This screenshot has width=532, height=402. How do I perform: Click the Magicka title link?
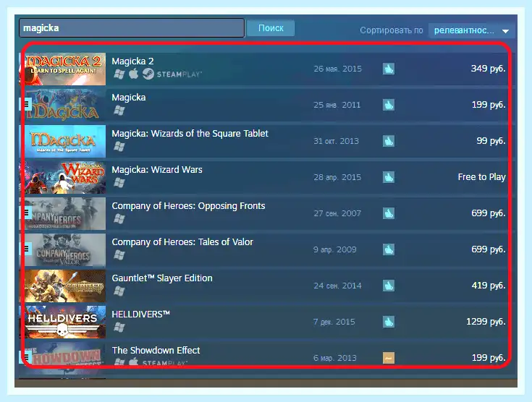click(129, 98)
